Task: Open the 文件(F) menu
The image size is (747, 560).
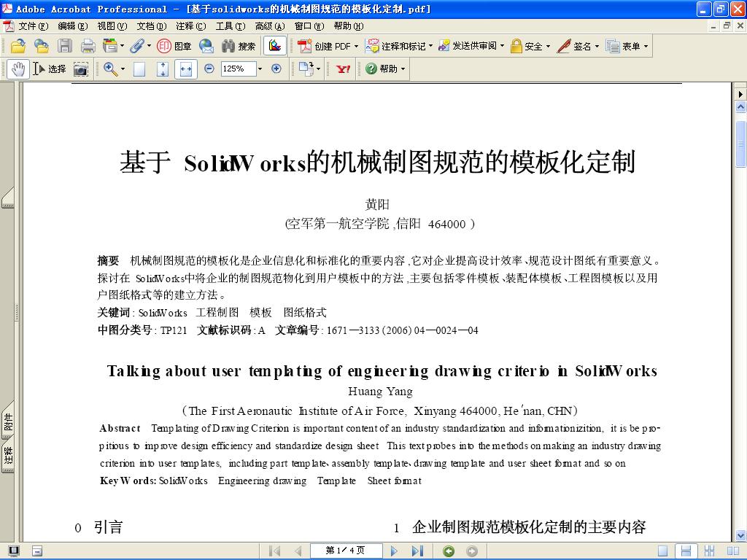Action: pos(34,26)
